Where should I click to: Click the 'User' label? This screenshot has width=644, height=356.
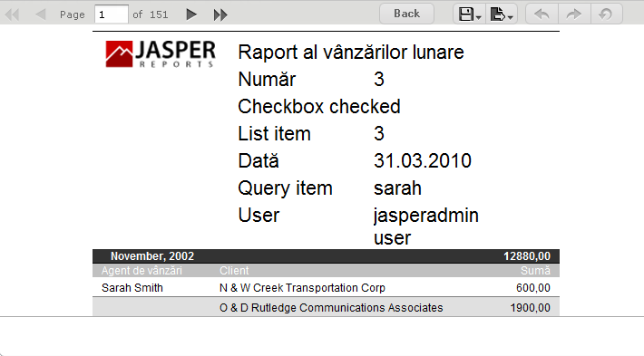(x=259, y=216)
